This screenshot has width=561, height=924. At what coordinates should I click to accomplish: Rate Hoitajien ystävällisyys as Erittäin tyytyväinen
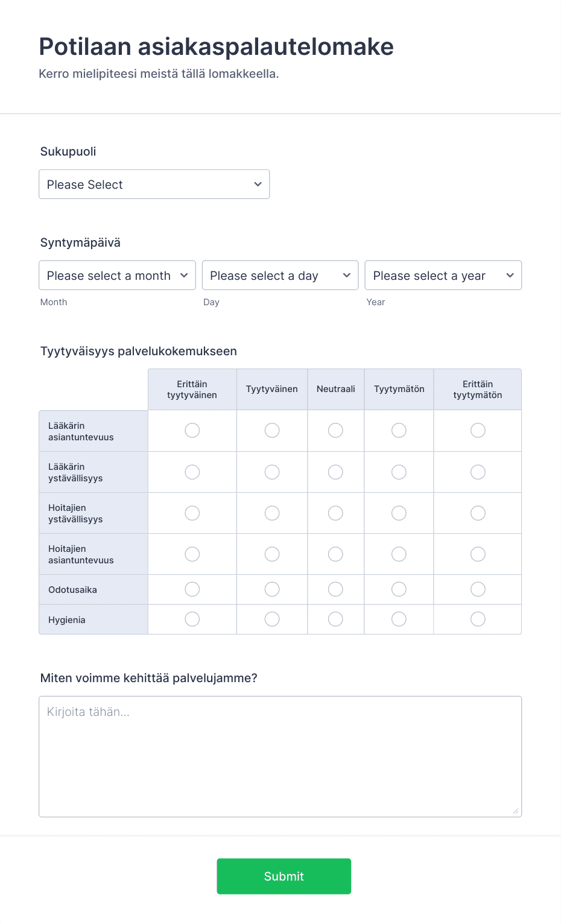click(192, 513)
